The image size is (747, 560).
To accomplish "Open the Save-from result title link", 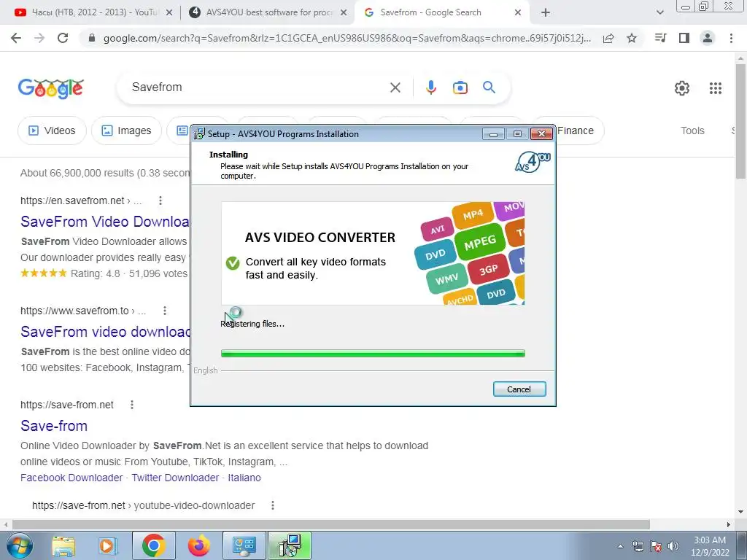I will 54,426.
